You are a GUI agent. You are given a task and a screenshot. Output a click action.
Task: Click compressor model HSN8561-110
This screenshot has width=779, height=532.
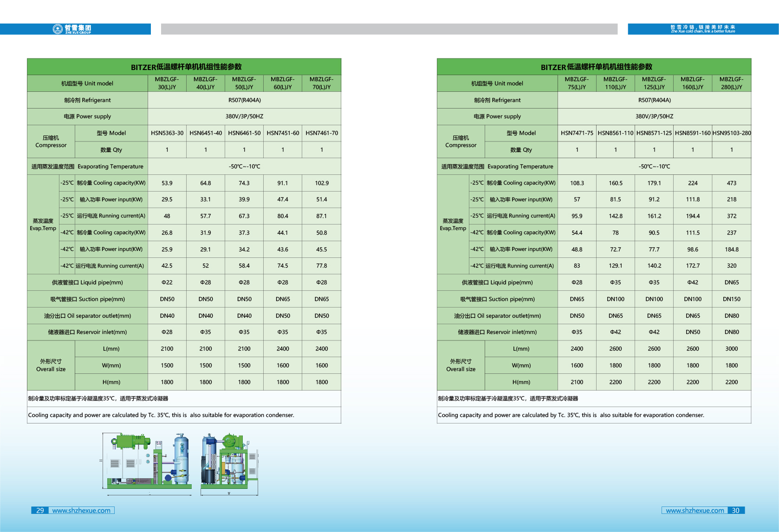[x=616, y=133]
